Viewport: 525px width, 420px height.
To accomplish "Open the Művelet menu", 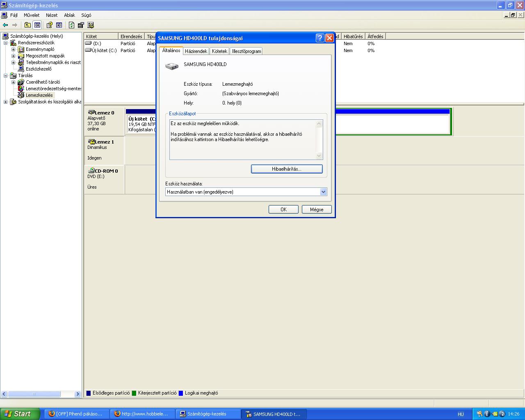I will click(x=32, y=15).
